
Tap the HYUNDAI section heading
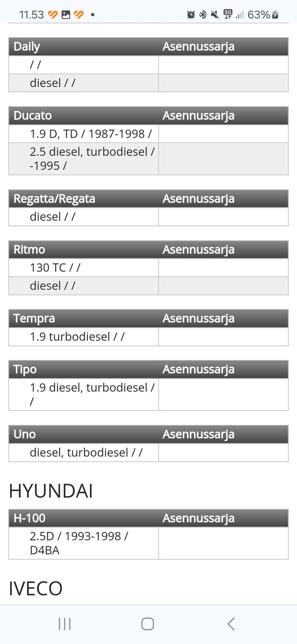point(51,491)
